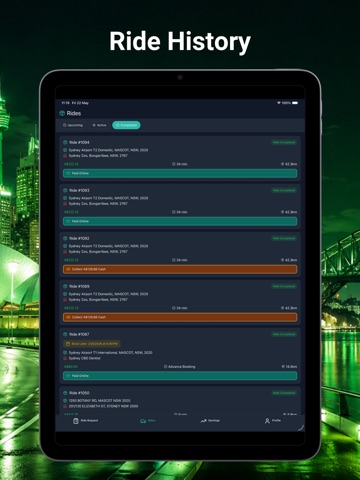
Task: Click Ride Completed badge of Ride #1092
Action: pyautogui.click(x=284, y=238)
